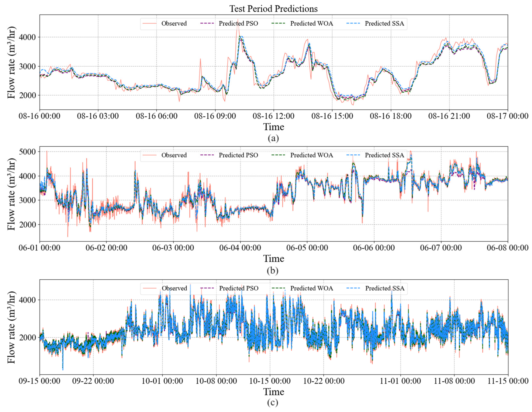Click the Test Period Predictions title

click(273, 9)
